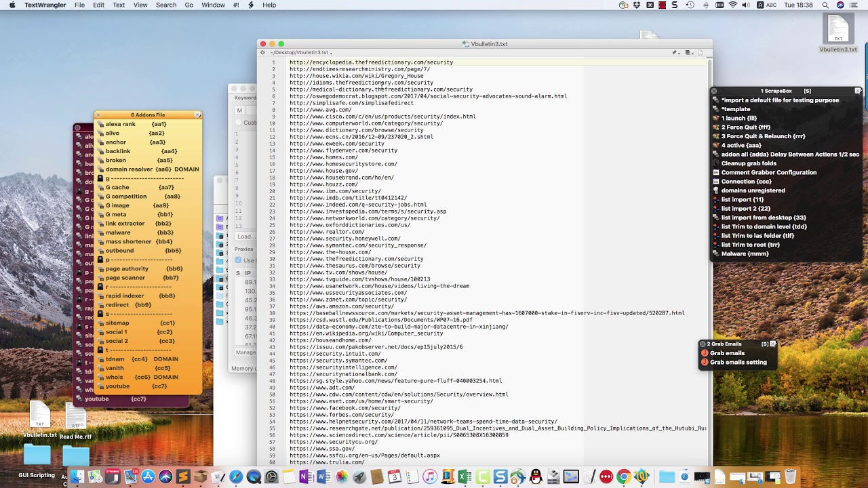Screen dimensions: 868x488
Task: Select the Vbulletin3.txt desktop file at top right
Action: [838, 33]
